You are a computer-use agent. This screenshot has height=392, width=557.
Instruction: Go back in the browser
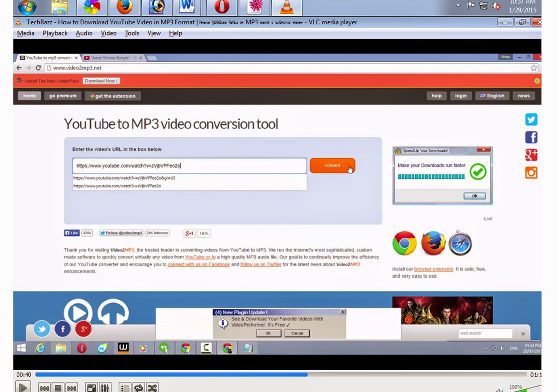point(19,68)
